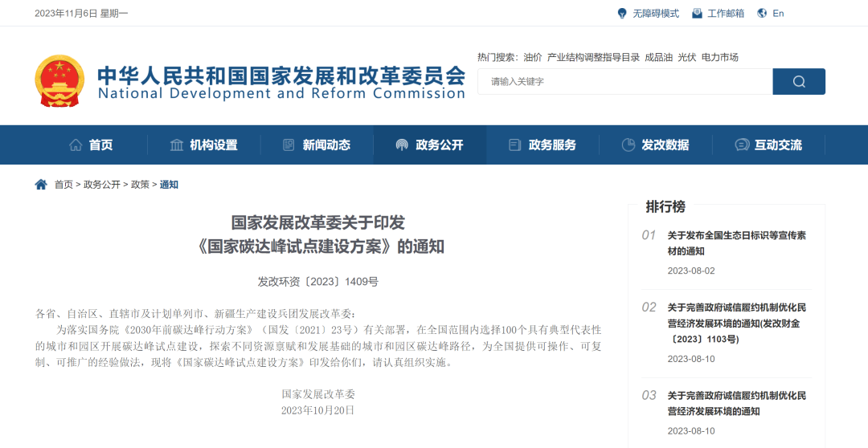Viewport: 868px width, 448px height.
Task: Click the date text 2023年11月6日 星期一
Action: pos(81,14)
